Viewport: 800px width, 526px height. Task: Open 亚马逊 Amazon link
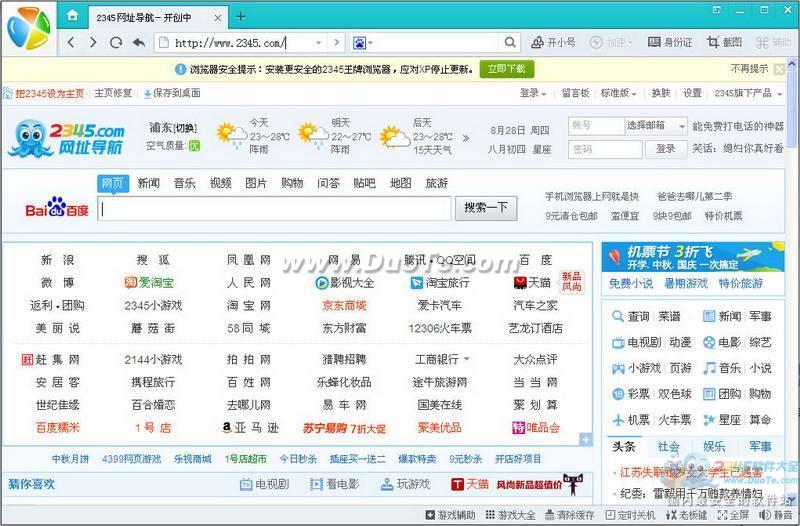point(251,428)
